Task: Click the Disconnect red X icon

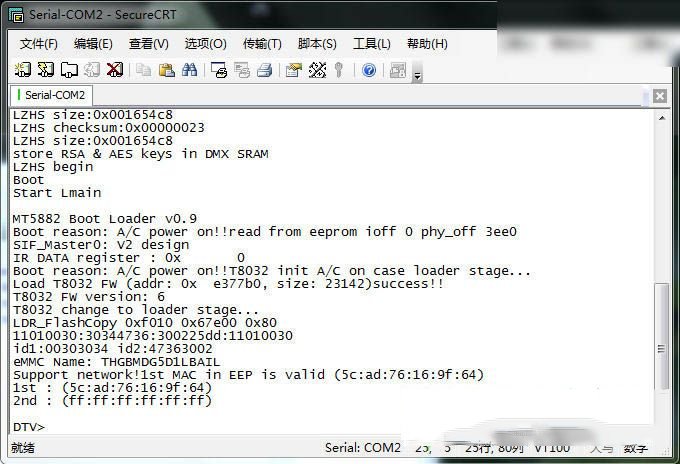Action: pos(114,69)
